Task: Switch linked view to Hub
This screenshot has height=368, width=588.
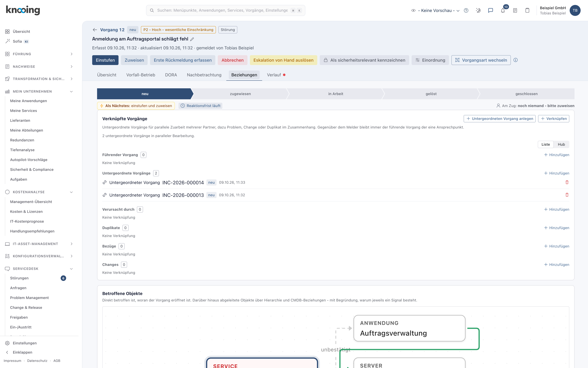Action: (561, 144)
